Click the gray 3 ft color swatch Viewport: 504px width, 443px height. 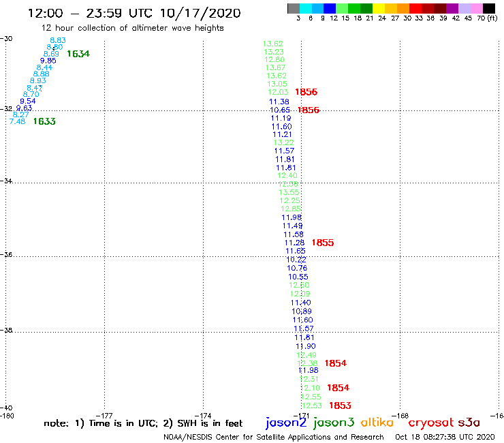click(x=294, y=8)
